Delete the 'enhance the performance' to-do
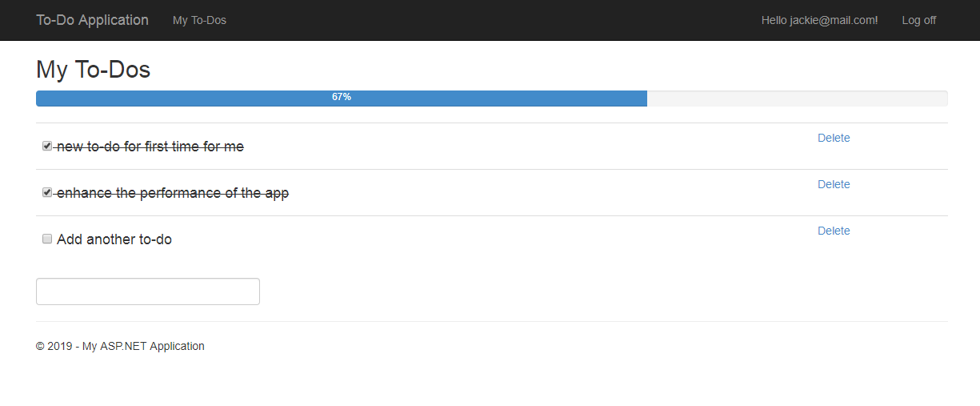Screen dimensions: 980x406 coord(834,184)
